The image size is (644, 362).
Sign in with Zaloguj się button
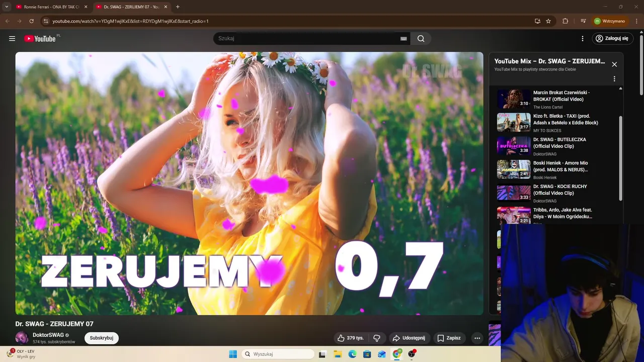pyautogui.click(x=612, y=38)
